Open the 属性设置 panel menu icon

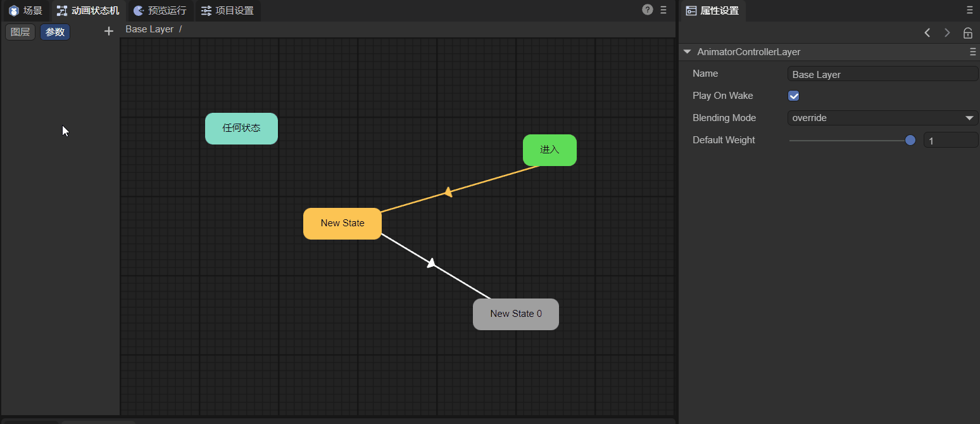tap(969, 10)
